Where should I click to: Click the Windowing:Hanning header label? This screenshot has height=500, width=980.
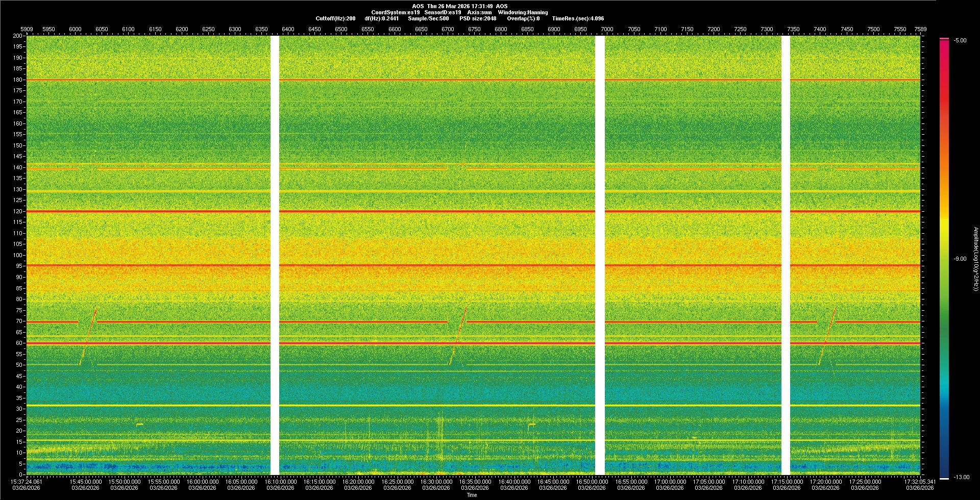[523, 12]
